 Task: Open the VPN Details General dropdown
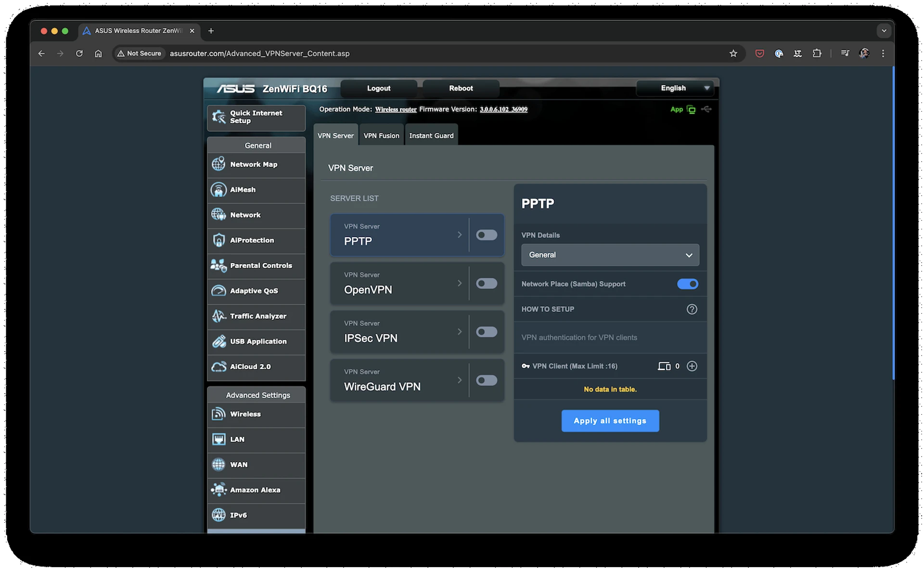[x=610, y=255]
